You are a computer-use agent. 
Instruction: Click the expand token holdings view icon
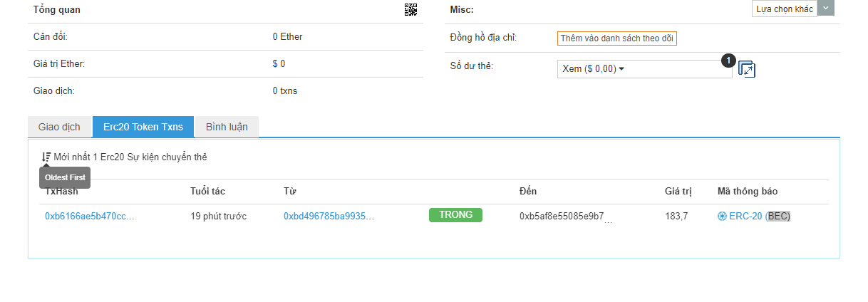(746, 69)
